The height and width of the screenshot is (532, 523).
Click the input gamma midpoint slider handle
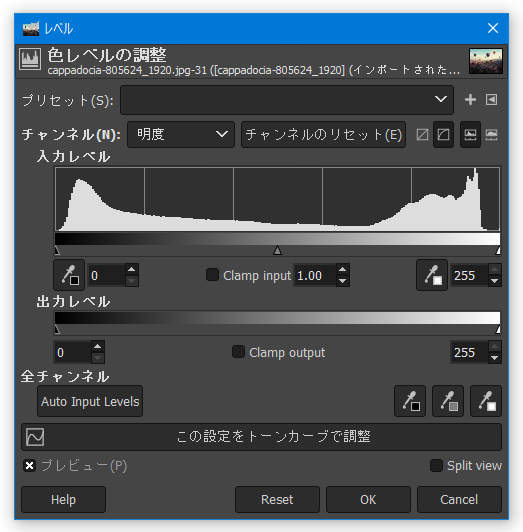click(x=277, y=251)
